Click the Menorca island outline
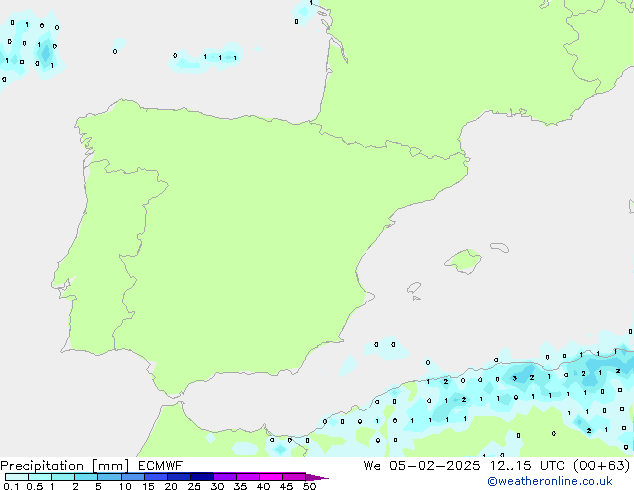The width and height of the screenshot is (634, 490). click(500, 247)
